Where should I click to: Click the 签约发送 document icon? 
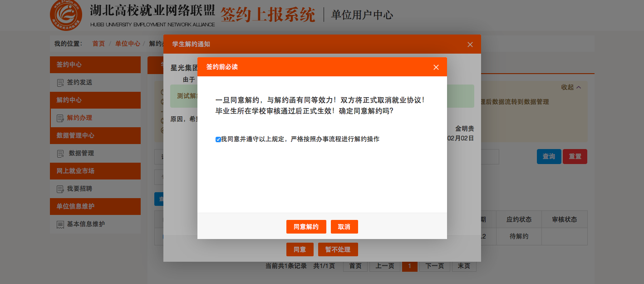point(60,83)
